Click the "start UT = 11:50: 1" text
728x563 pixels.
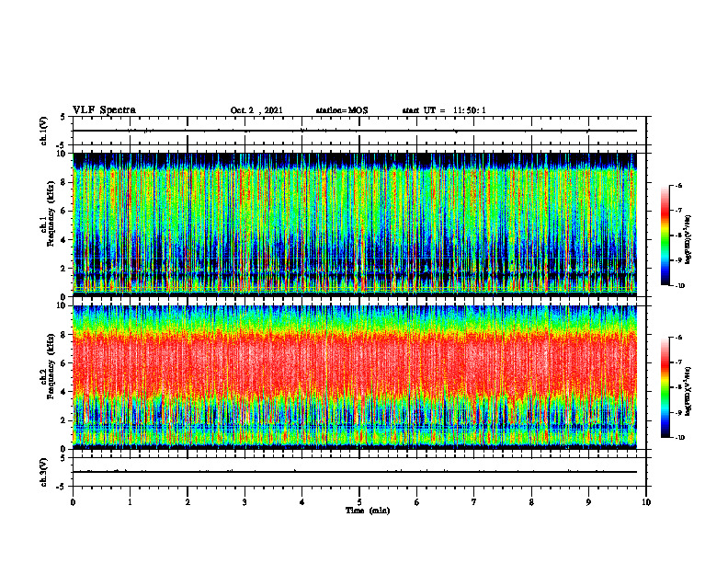click(444, 110)
